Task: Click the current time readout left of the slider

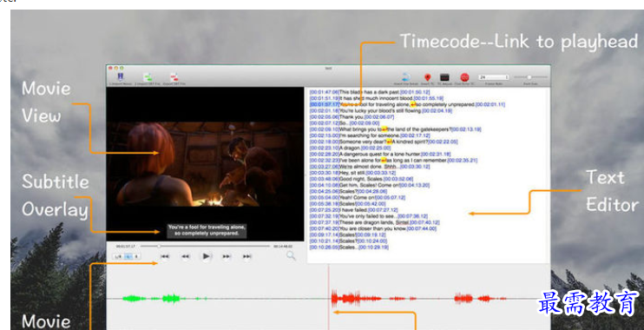Action: (x=126, y=246)
